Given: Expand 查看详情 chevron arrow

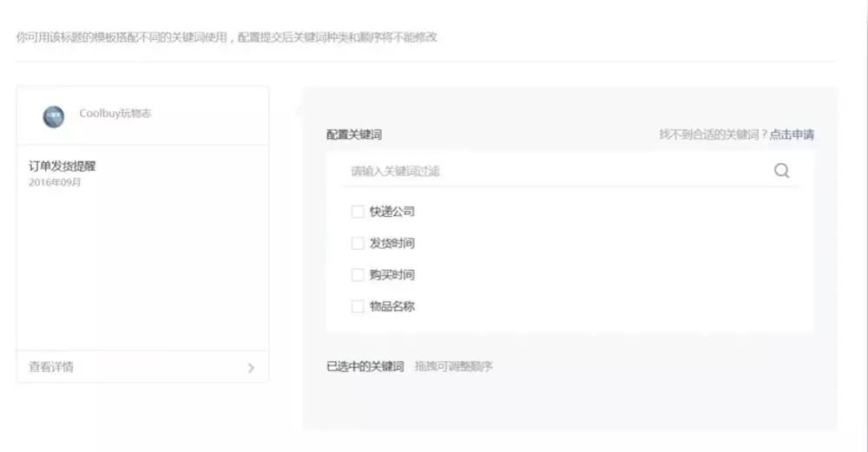Looking at the screenshot, I should pyautogui.click(x=251, y=368).
